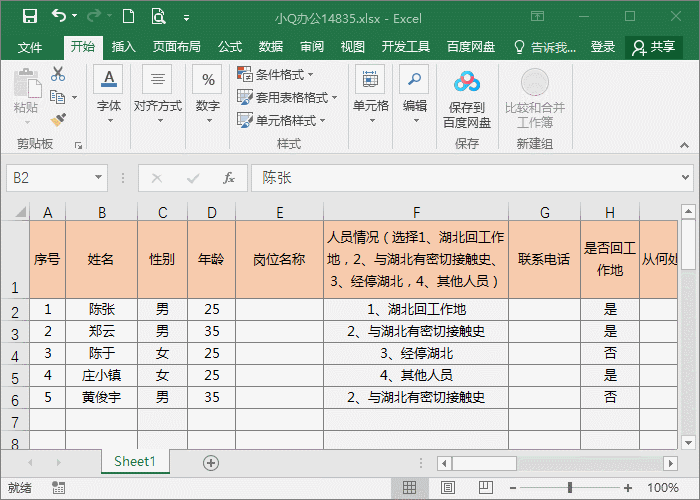This screenshot has width=700, height=500.
Task: Open ribbon display options in the title bar
Action: 538,17
